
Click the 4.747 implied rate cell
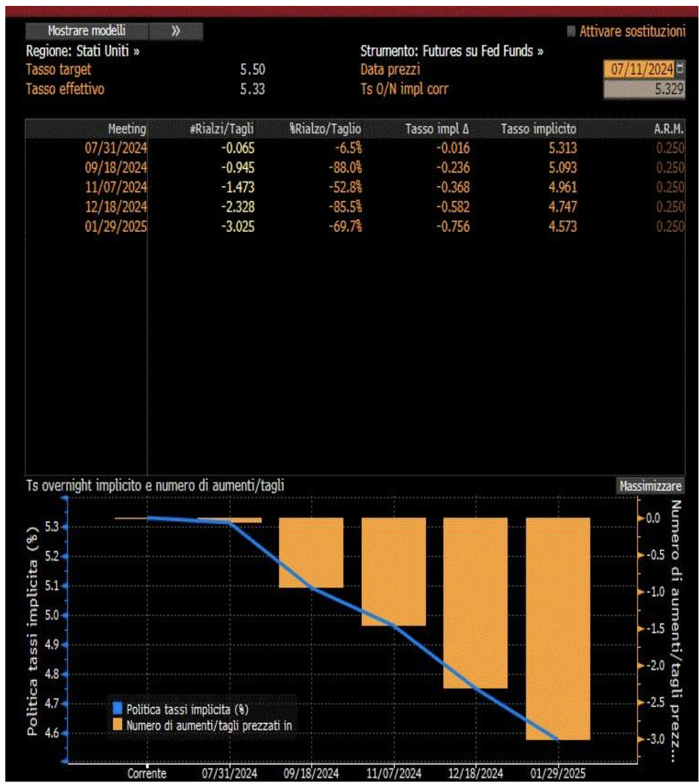pos(563,207)
